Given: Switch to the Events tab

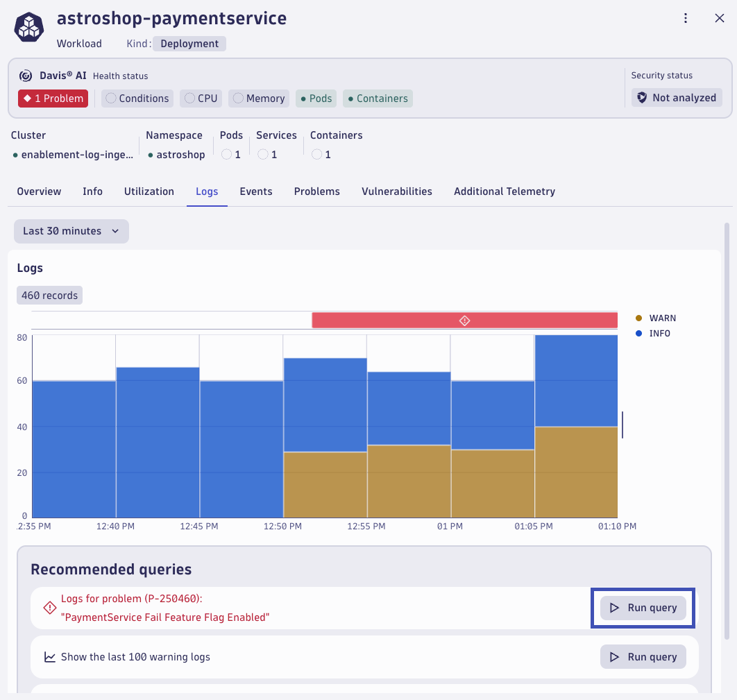Looking at the screenshot, I should pos(255,191).
